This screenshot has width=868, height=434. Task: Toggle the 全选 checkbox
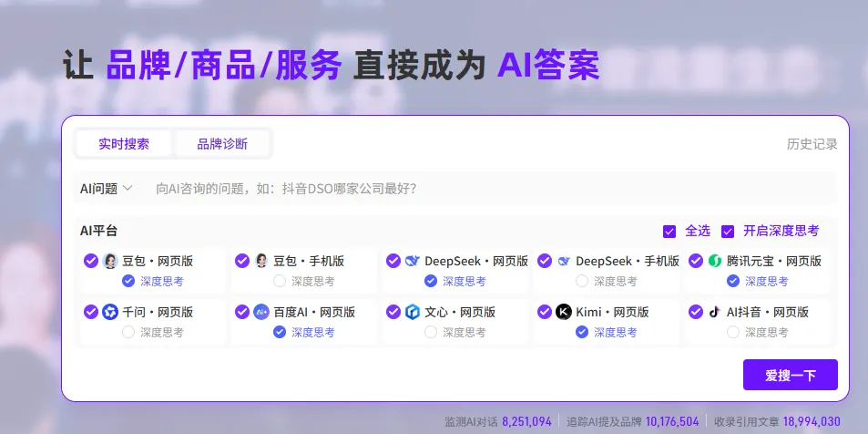(669, 232)
